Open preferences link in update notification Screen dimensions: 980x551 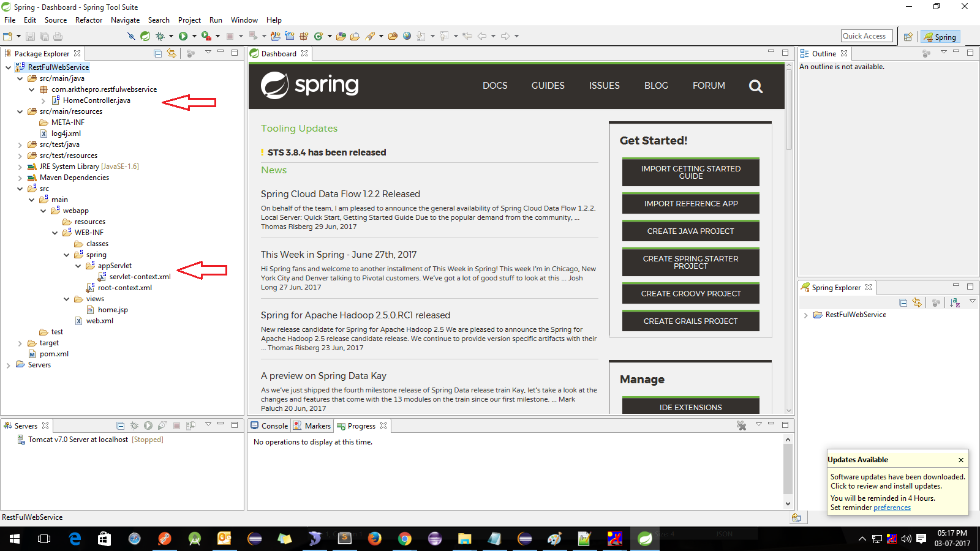pos(892,507)
